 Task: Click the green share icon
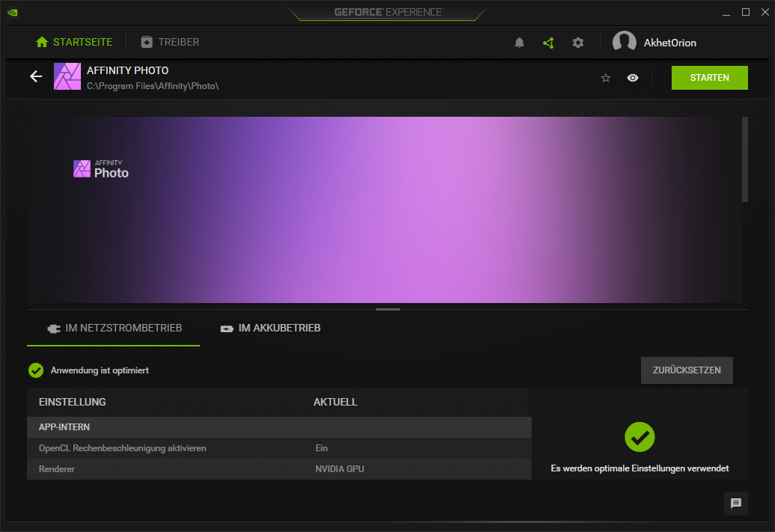click(548, 43)
